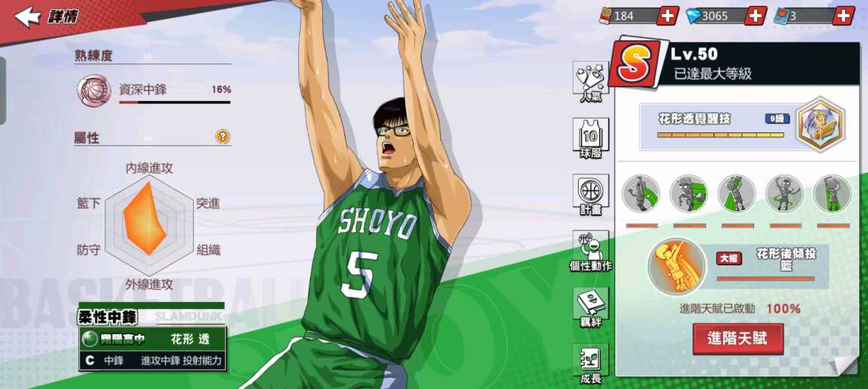Tap the awakening skill yellow level bar
868x389 pixels.
click(x=720, y=134)
